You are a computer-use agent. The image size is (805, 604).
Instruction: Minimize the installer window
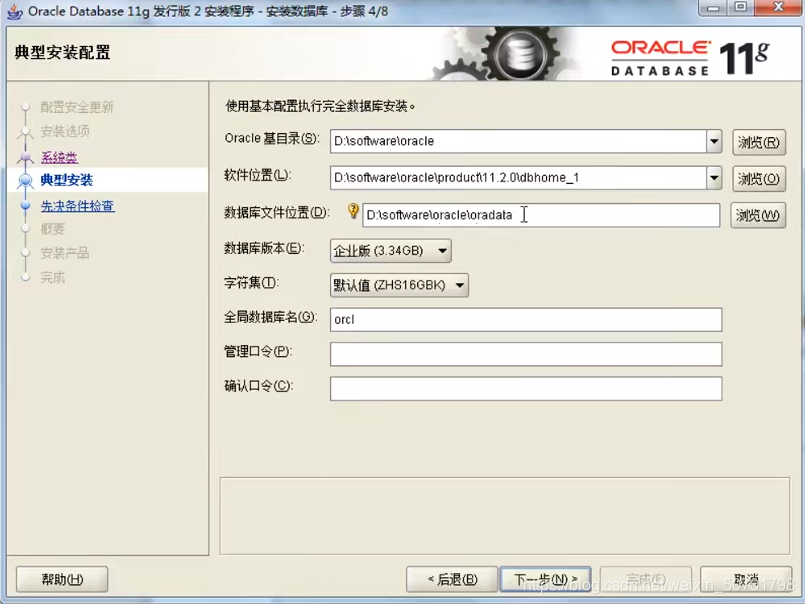[x=713, y=8]
